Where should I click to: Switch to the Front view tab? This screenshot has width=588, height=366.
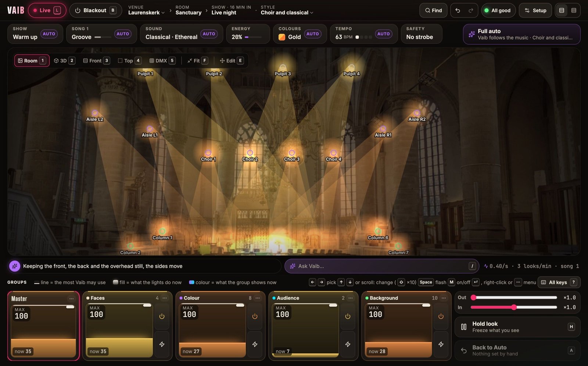point(96,61)
